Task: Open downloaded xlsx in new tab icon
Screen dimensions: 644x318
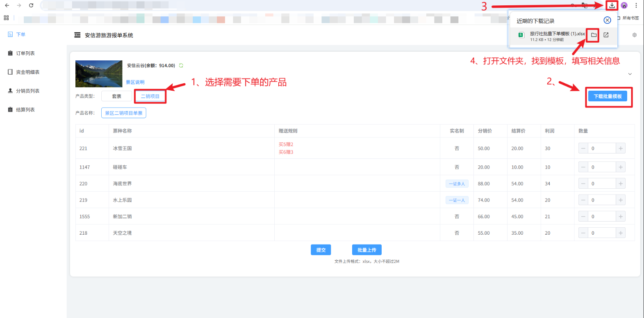Action: point(606,35)
